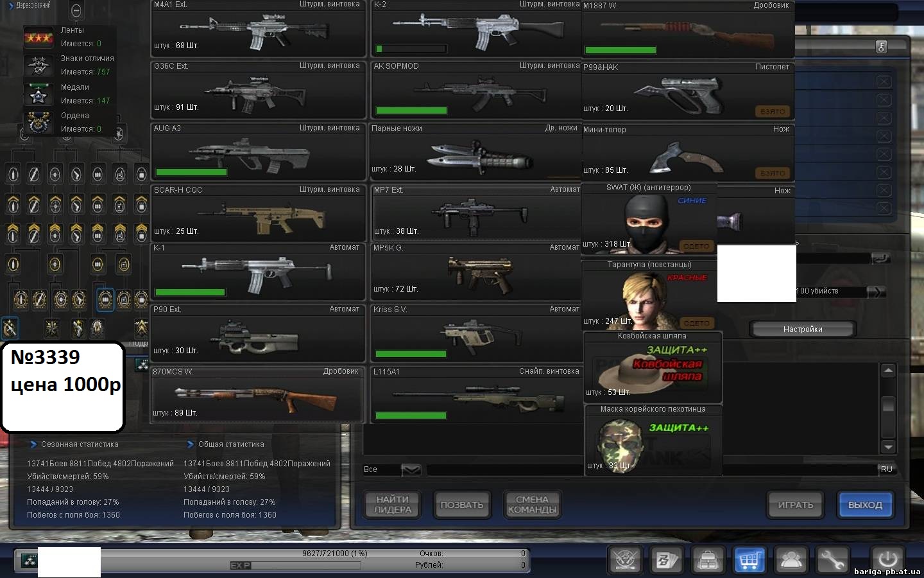
Task: Select the Ордена order badge icon
Action: click(38, 122)
